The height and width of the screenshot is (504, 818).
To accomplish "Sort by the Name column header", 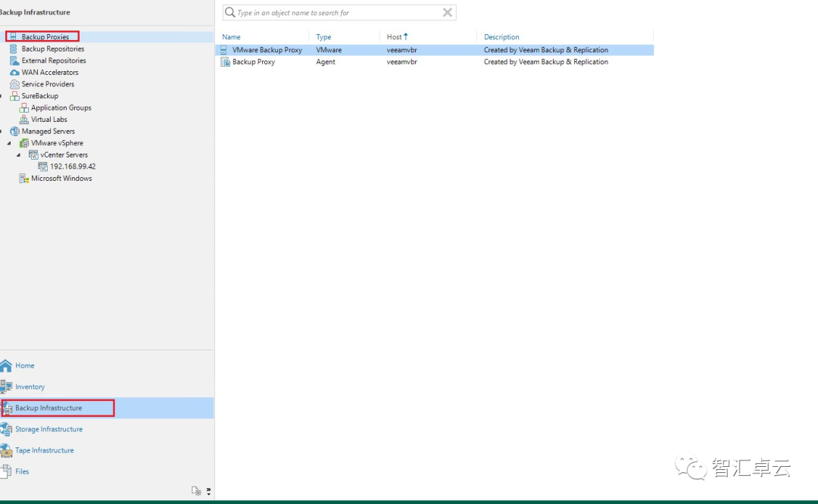I will pos(231,37).
